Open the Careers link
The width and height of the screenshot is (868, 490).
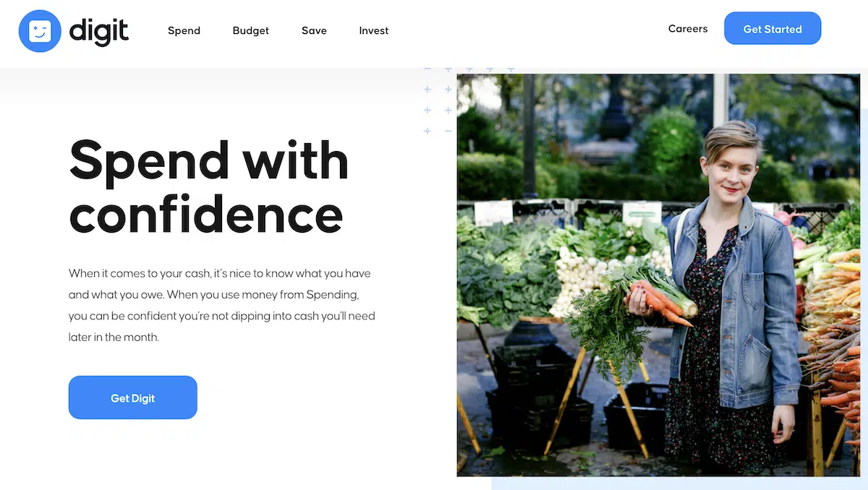[x=688, y=29]
